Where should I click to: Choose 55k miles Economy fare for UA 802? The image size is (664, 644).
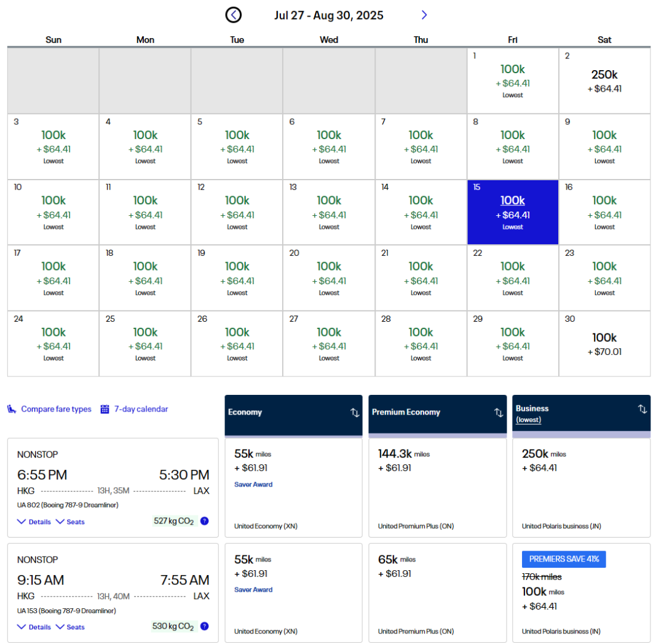[x=293, y=488]
